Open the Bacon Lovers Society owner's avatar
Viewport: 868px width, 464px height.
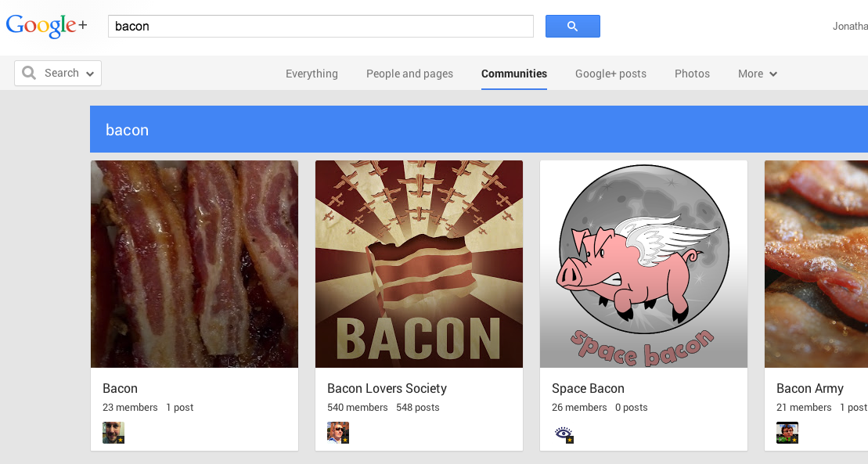tap(338, 433)
